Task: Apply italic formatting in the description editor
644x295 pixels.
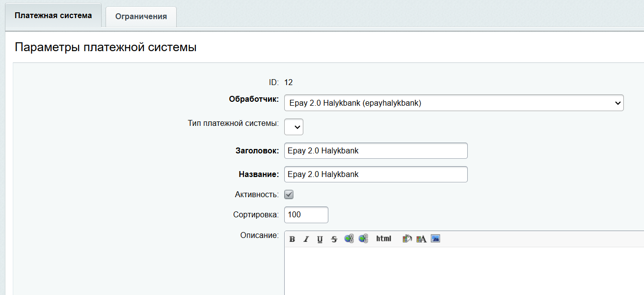Action: pyautogui.click(x=306, y=239)
